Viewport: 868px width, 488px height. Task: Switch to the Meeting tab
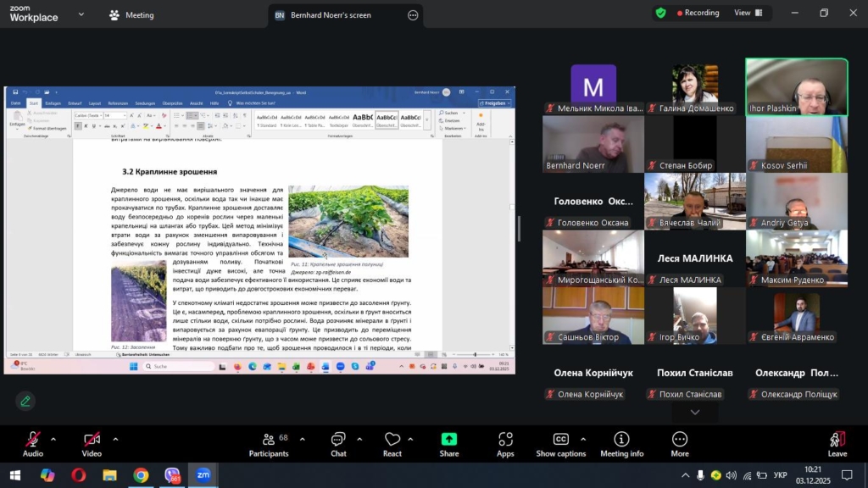tap(131, 15)
